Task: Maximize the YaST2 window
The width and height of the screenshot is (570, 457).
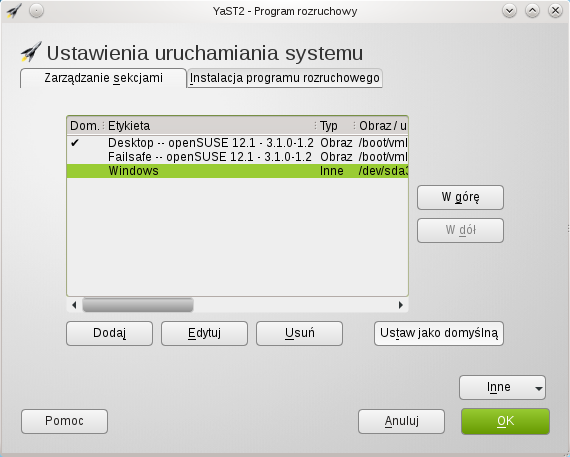Action: (x=532, y=11)
